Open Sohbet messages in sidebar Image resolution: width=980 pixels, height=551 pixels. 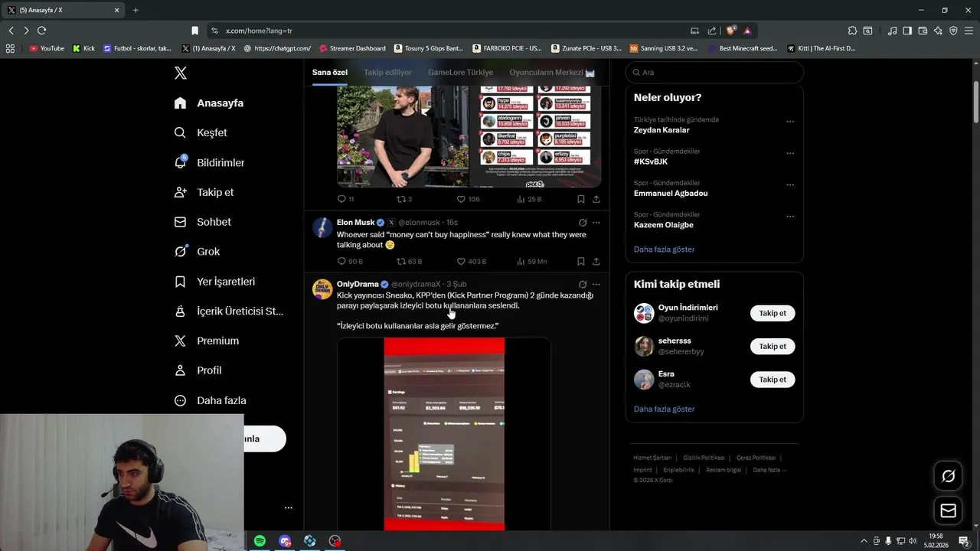(203, 222)
